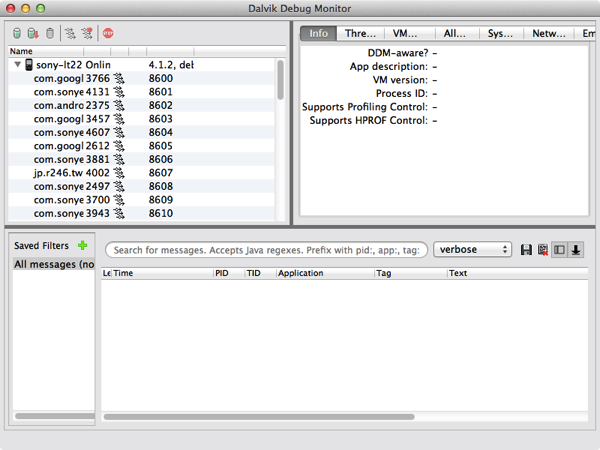Open the verbose log level dropdown
The height and width of the screenshot is (450, 600).
(x=472, y=249)
